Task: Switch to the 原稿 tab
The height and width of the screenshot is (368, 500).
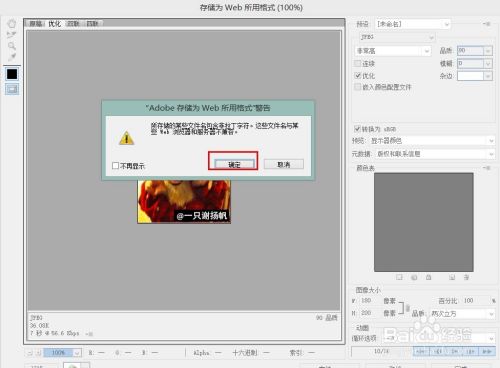Action: click(x=36, y=24)
